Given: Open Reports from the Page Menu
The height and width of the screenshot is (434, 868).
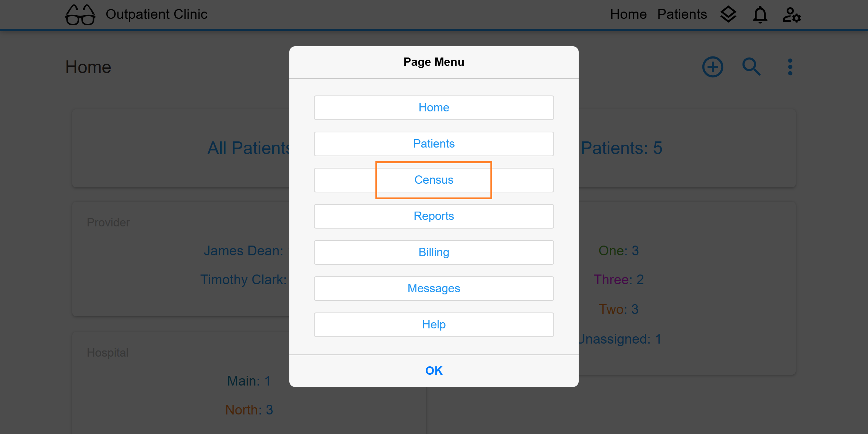Looking at the screenshot, I should click(x=434, y=216).
